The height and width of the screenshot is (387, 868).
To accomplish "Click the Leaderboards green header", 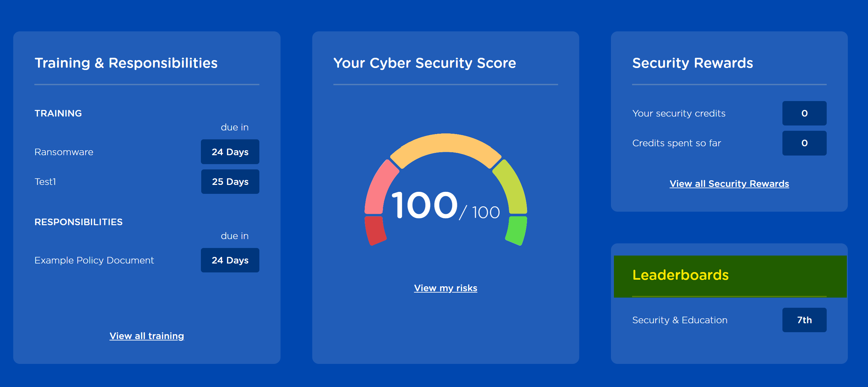I will coord(730,276).
